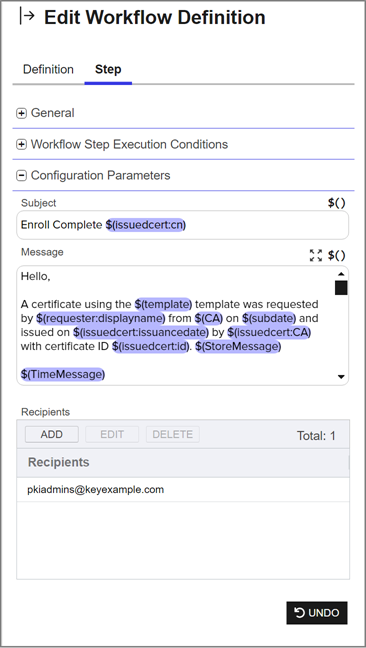
Task: Insert token via Message $() icon
Action: pos(336,255)
